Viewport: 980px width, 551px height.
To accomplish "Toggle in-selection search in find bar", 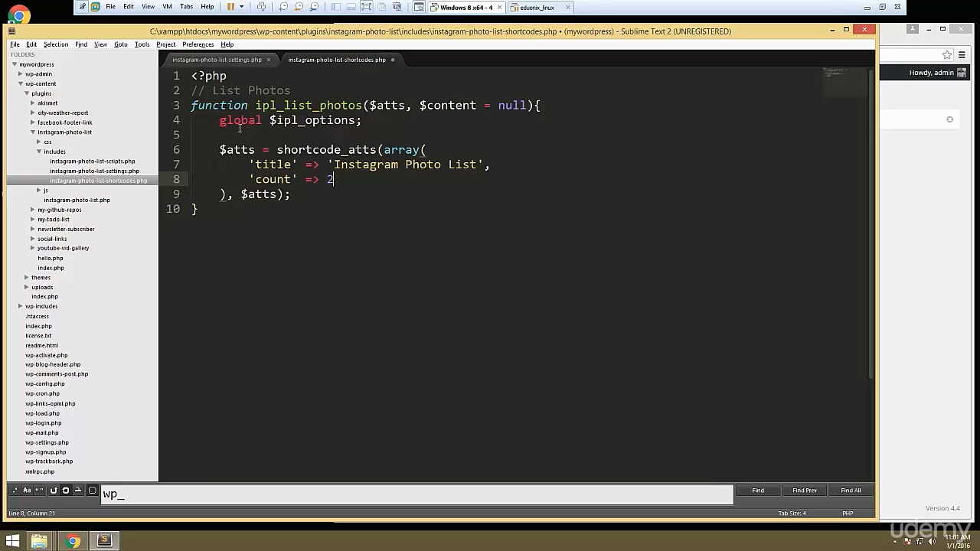I will point(77,491).
